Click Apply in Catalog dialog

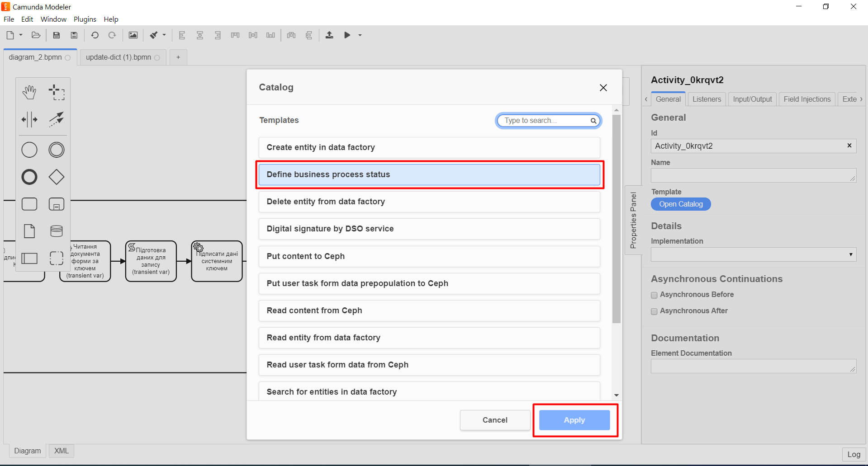tap(574, 420)
